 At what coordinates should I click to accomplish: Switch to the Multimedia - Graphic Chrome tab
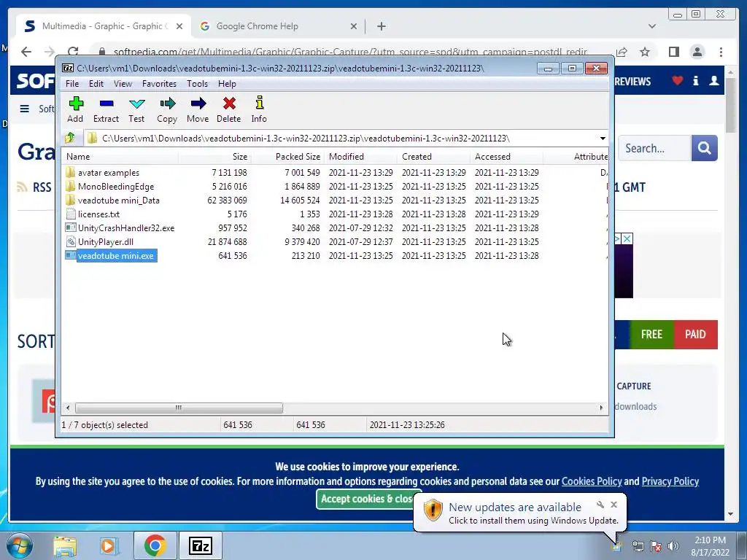104,26
